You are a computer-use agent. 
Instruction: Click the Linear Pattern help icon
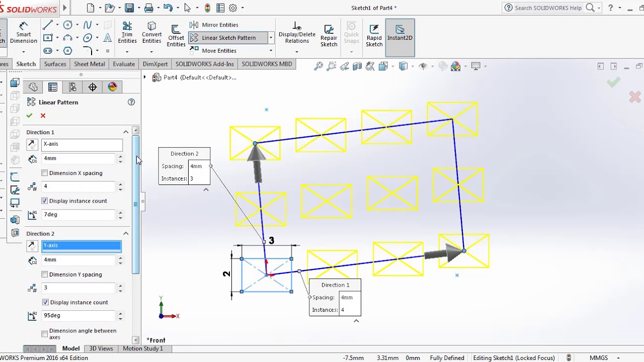(x=131, y=102)
